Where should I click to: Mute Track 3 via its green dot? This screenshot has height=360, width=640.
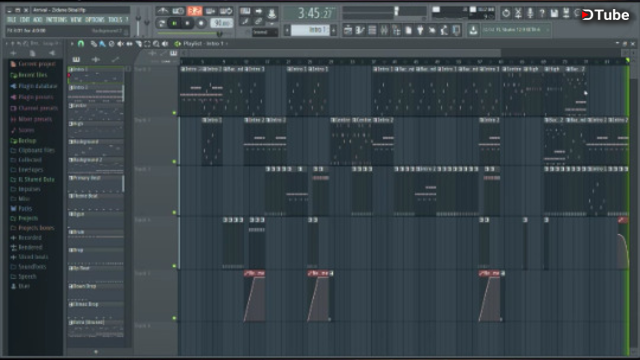174,212
